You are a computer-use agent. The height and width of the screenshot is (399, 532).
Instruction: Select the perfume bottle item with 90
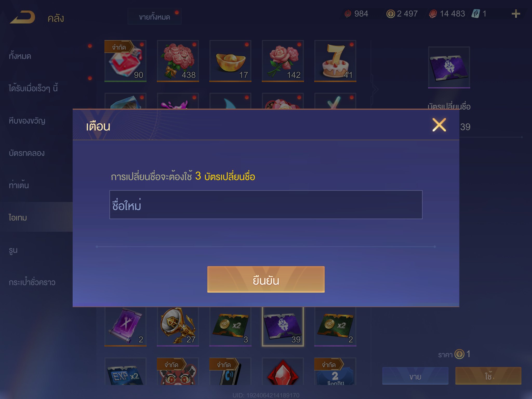125,61
